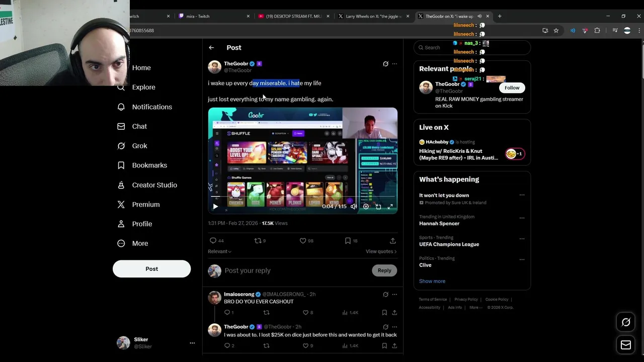Open more options on TheGoobr's reply
644x362 pixels.
click(x=394, y=327)
